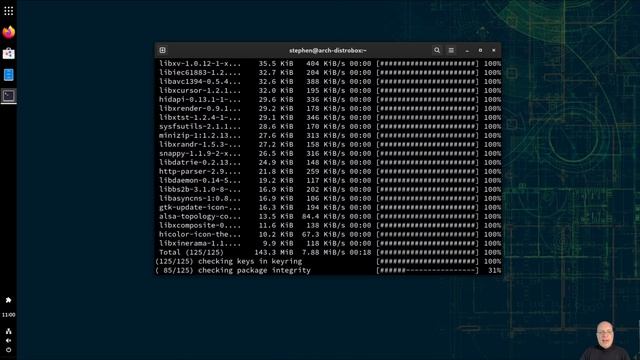The height and width of the screenshot is (360, 640).
Task: Click the 31% progress bar
Action: (x=427, y=270)
